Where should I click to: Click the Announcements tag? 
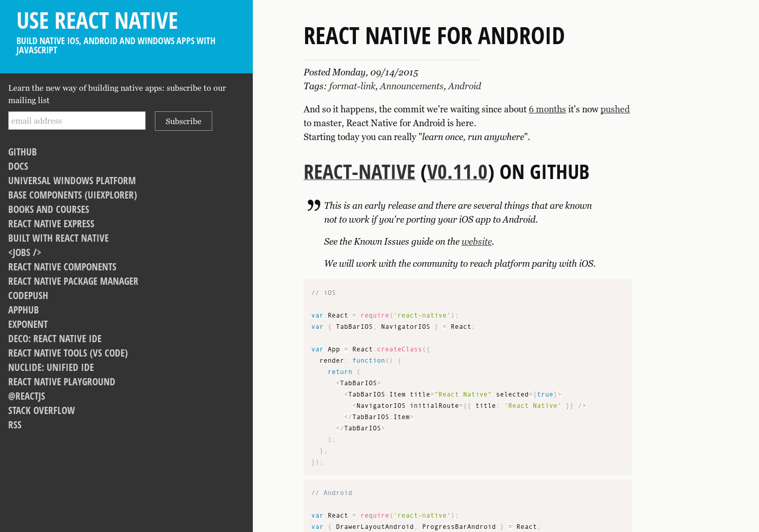[x=411, y=86]
